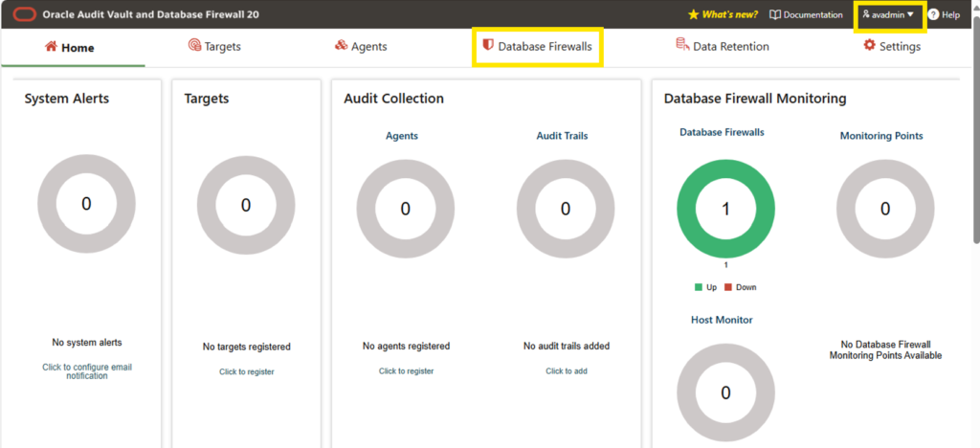Screen dimensions: 980x448
Task: Click to add audit trails link
Action: click(567, 371)
